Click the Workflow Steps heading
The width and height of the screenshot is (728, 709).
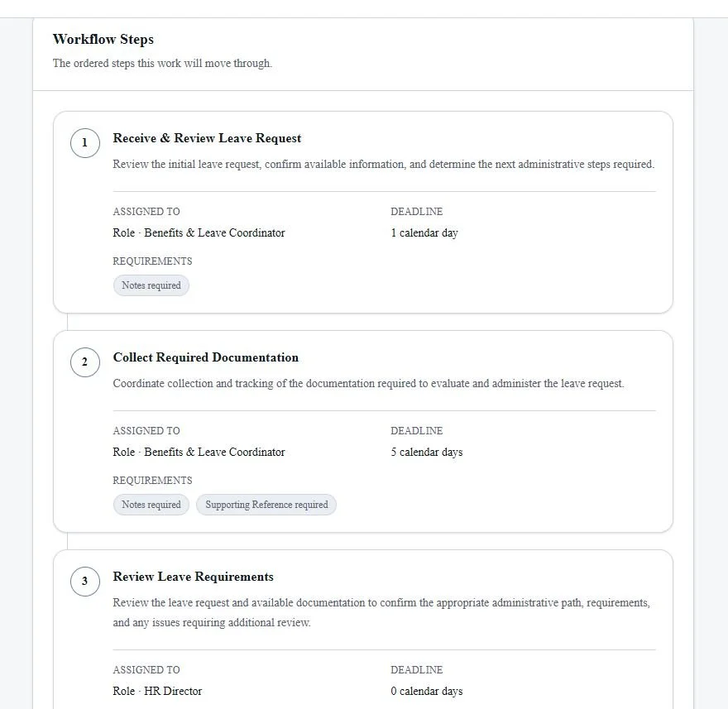[103, 40]
